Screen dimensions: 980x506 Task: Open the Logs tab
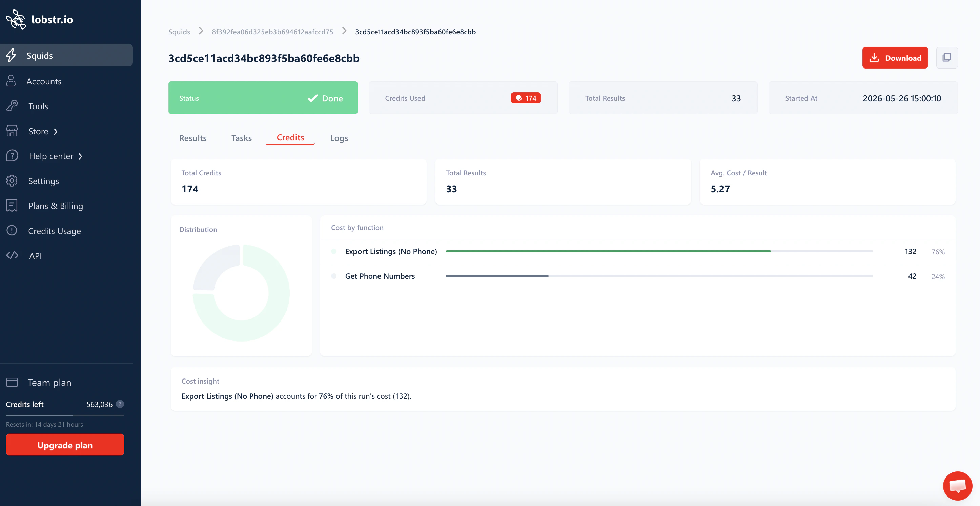click(339, 138)
